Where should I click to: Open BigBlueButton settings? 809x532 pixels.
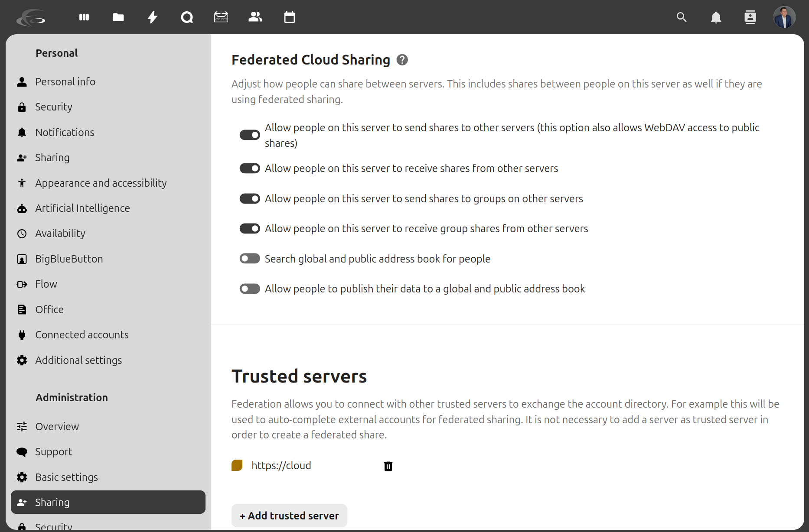coord(108,259)
